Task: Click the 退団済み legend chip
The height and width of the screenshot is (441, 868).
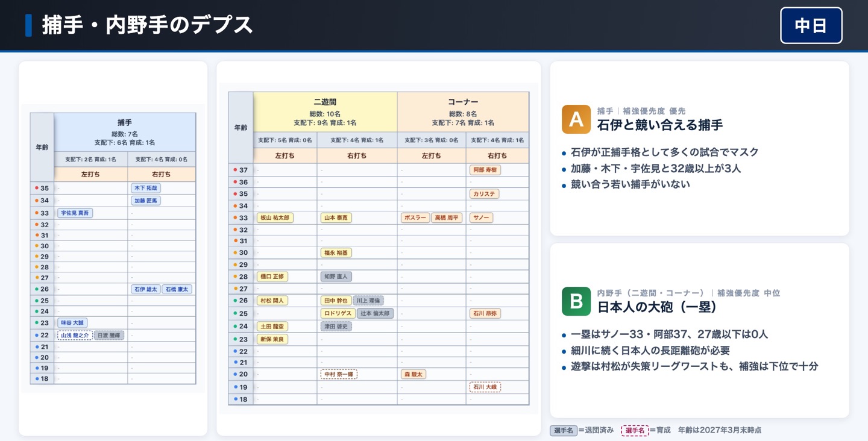Action: point(564,430)
